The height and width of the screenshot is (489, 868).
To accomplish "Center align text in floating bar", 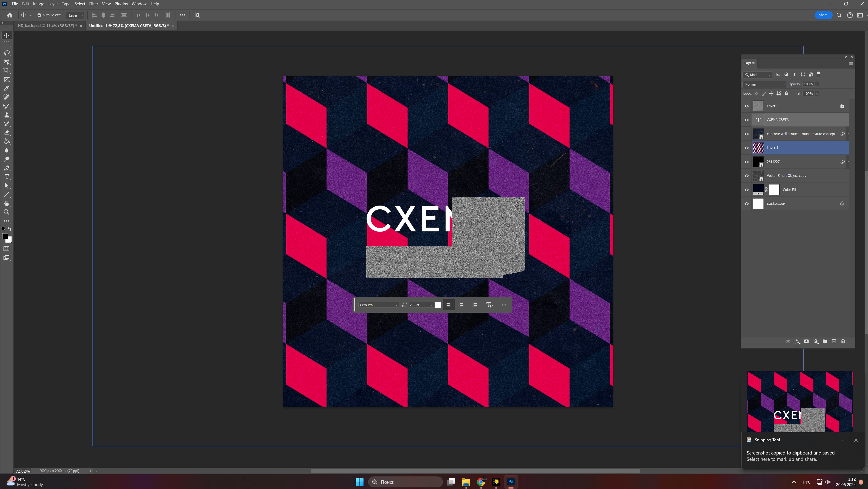I will [x=462, y=305].
